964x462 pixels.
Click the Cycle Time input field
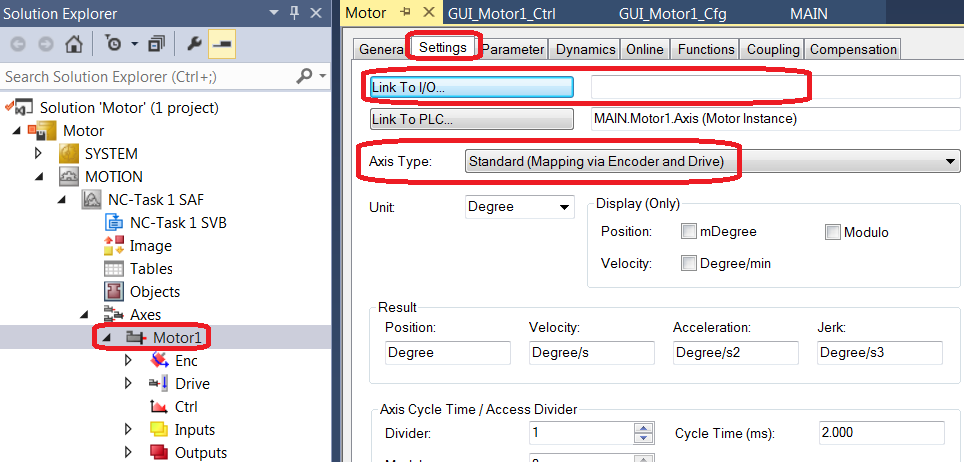click(x=878, y=433)
